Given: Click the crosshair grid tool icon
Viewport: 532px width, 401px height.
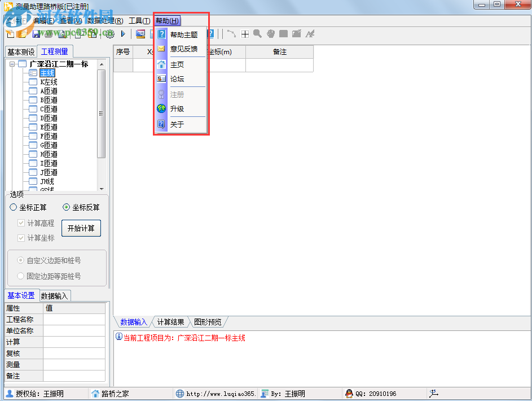Looking at the screenshot, I should [x=245, y=34].
